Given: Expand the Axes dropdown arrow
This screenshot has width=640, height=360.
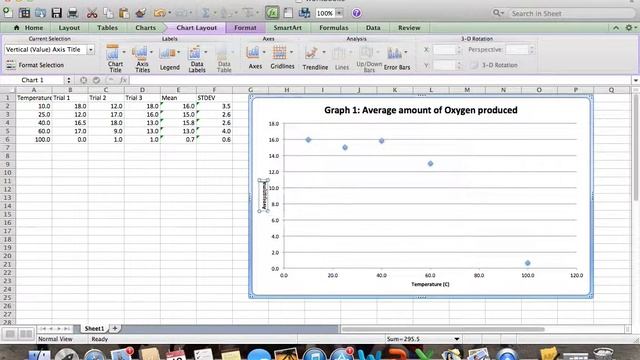Looking at the screenshot, I should (264, 52).
